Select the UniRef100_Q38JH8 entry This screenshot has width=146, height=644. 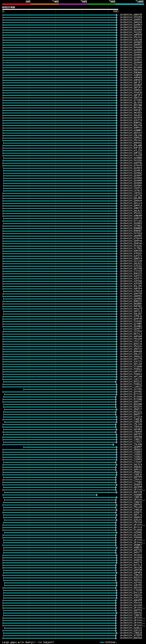pyautogui.click(x=131, y=40)
